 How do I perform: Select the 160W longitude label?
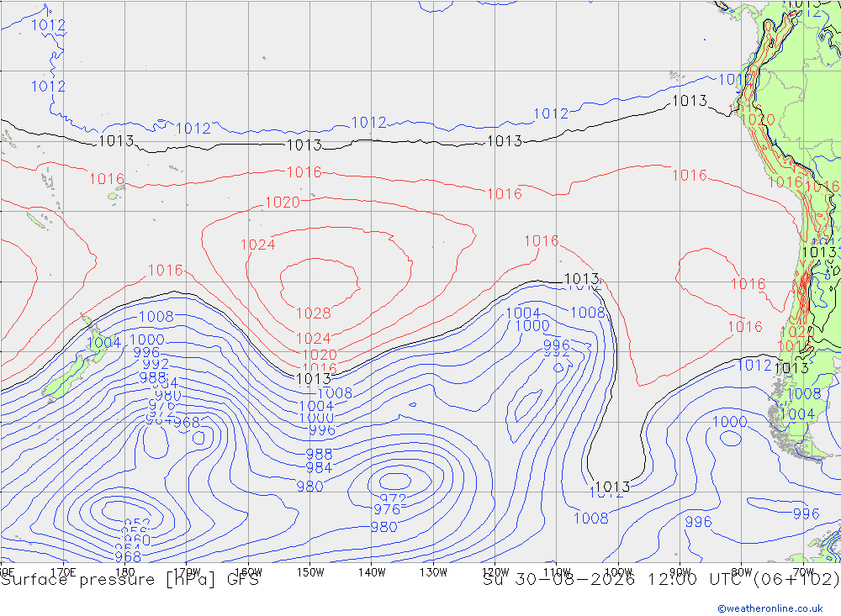pos(248,572)
